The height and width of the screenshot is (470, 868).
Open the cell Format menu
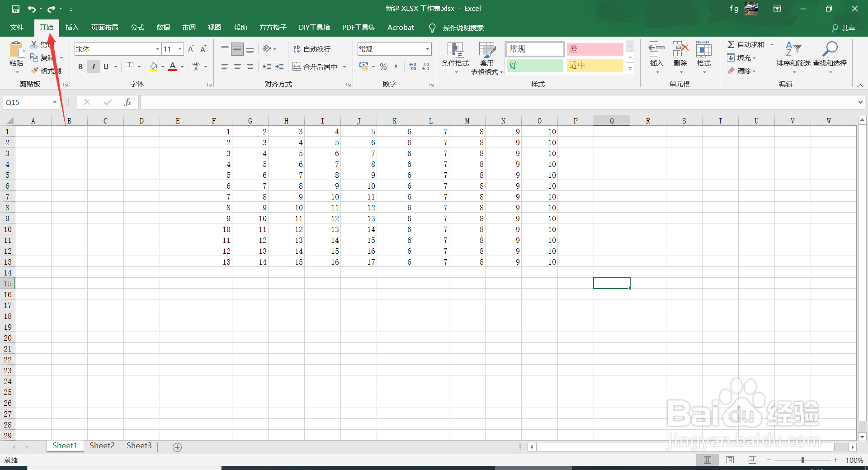pyautogui.click(x=704, y=57)
